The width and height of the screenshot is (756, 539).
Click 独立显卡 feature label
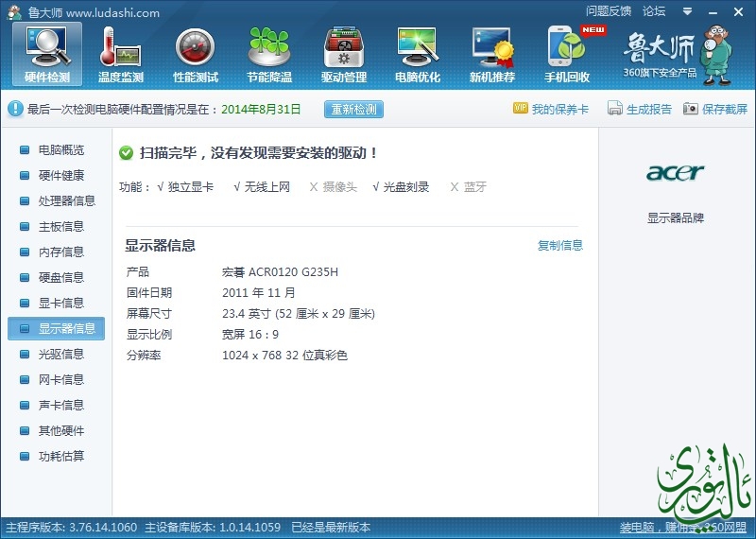click(x=190, y=187)
